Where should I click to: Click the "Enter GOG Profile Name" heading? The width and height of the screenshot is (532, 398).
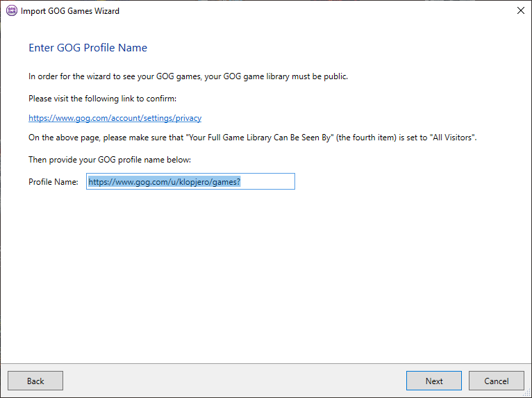click(88, 47)
